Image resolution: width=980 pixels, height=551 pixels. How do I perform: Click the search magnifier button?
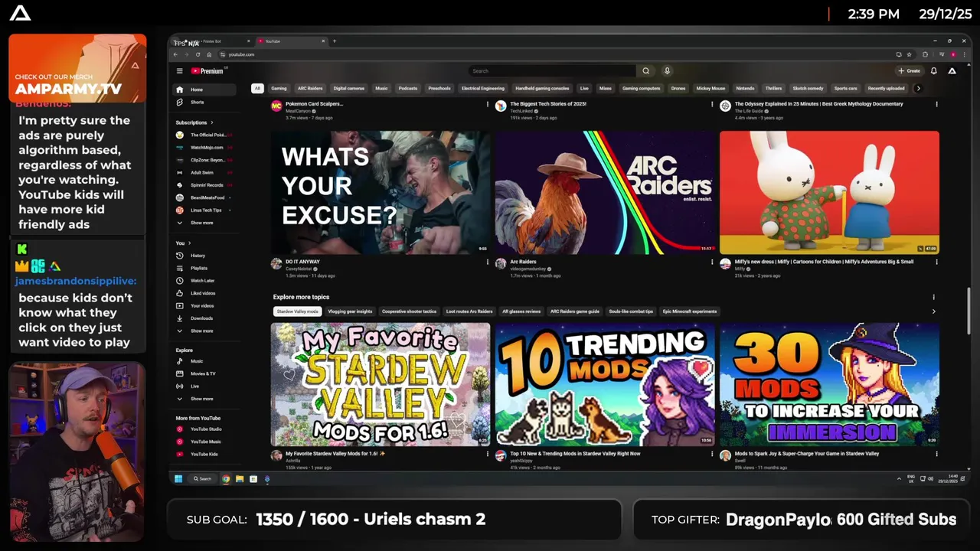[645, 71]
